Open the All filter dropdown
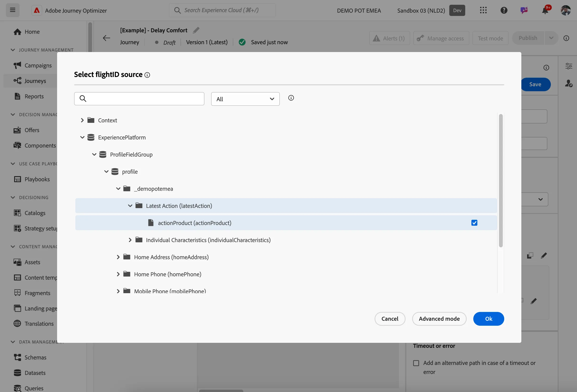The height and width of the screenshot is (392, 577). point(245,99)
